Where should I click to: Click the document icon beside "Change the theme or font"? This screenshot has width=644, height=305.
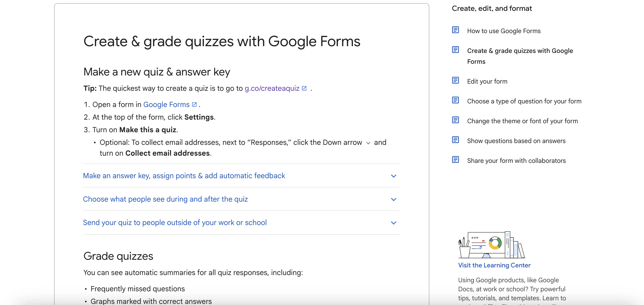pos(455,120)
